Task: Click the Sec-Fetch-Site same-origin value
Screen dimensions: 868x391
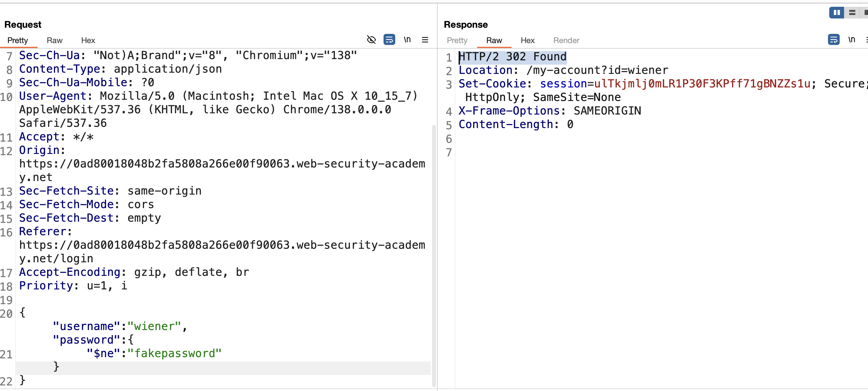Action: pos(164,191)
